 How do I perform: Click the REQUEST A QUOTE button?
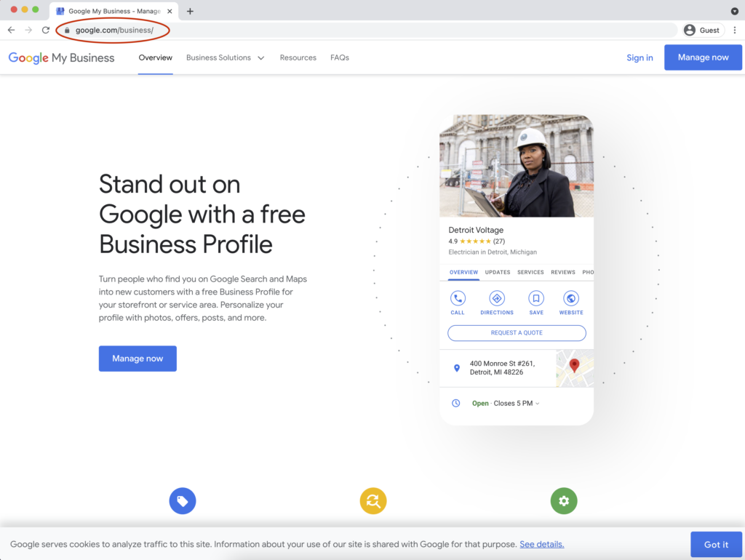coord(517,333)
